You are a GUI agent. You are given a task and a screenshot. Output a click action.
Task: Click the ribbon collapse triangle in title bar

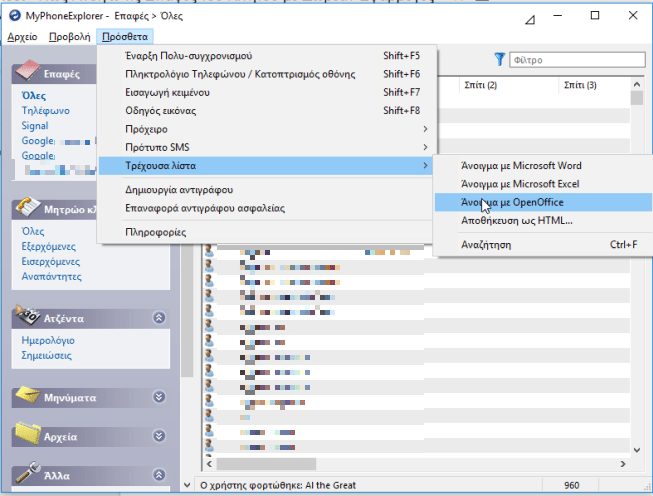[x=530, y=20]
